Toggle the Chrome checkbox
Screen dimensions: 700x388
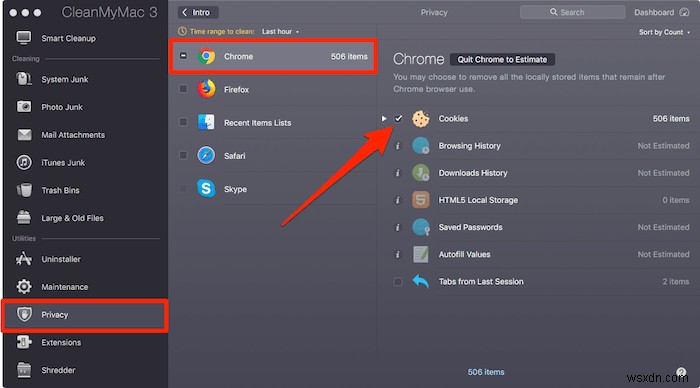point(183,55)
